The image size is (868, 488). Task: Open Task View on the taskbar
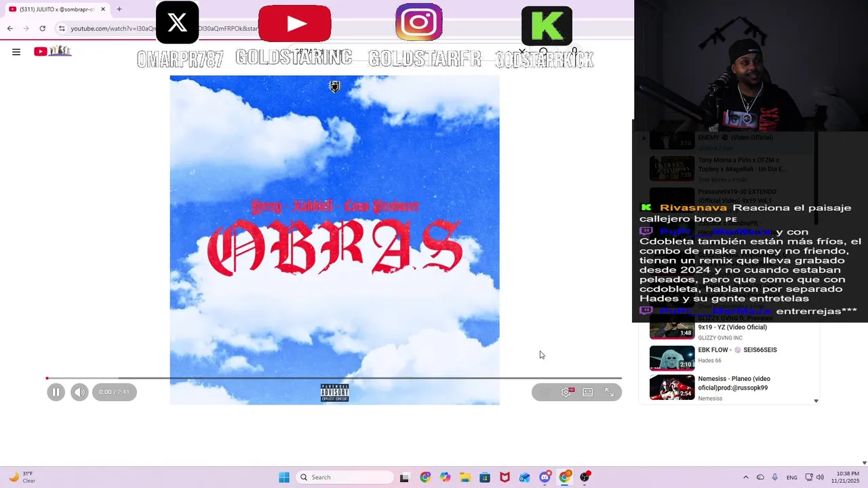click(x=405, y=477)
